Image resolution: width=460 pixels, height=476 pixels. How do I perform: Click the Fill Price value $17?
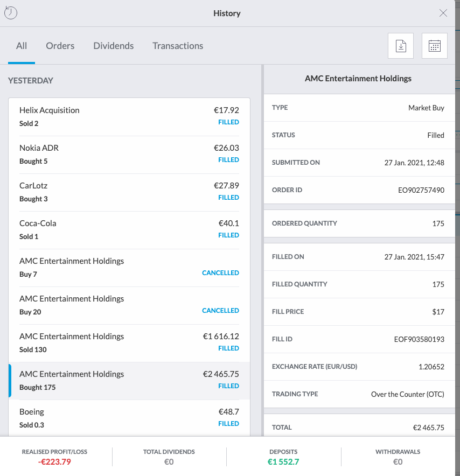438,312
